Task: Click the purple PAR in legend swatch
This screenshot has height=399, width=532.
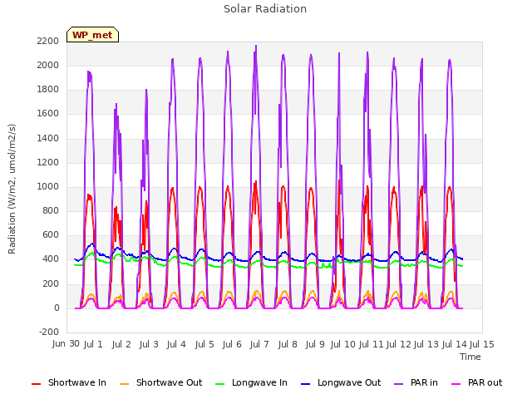Action: [x=399, y=383]
